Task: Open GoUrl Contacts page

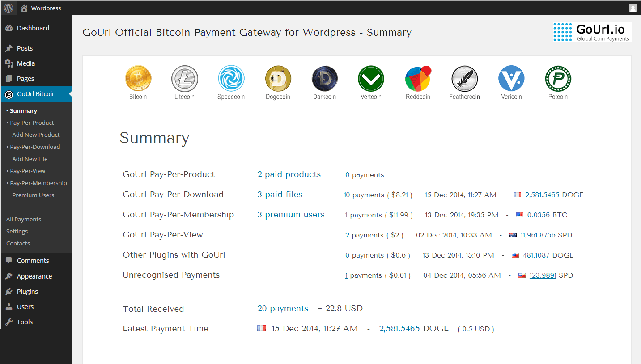Action: click(18, 243)
